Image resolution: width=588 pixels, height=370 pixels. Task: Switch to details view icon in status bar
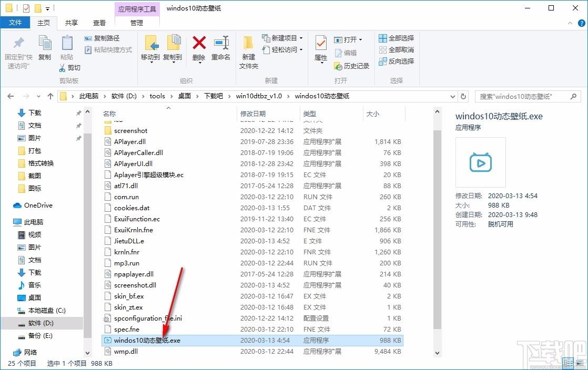569,363
